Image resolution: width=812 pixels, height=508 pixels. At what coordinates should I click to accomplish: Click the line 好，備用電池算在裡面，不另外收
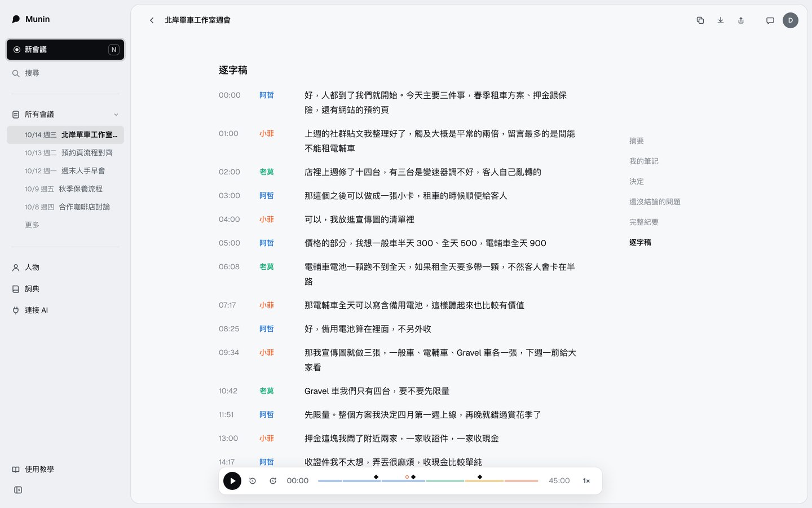click(x=368, y=329)
